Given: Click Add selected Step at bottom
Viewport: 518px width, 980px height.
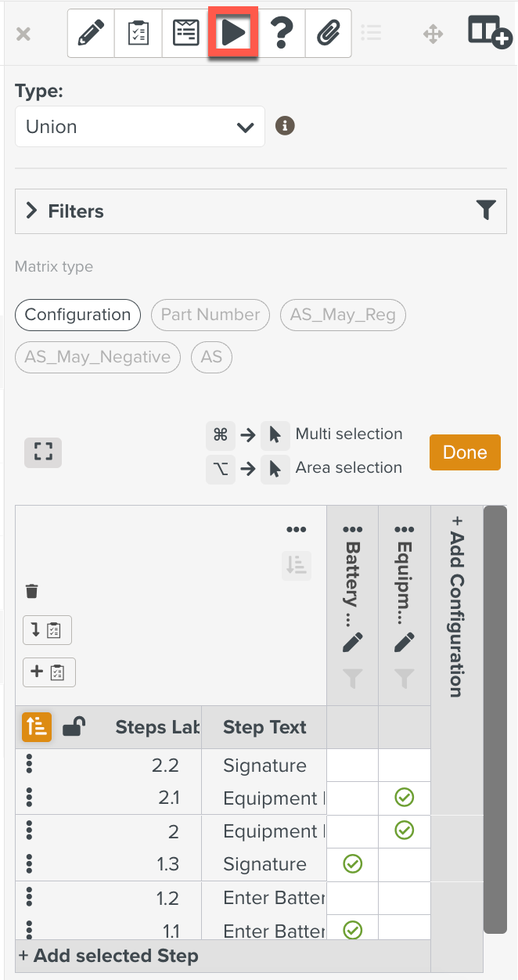Looking at the screenshot, I should pyautogui.click(x=109, y=956).
